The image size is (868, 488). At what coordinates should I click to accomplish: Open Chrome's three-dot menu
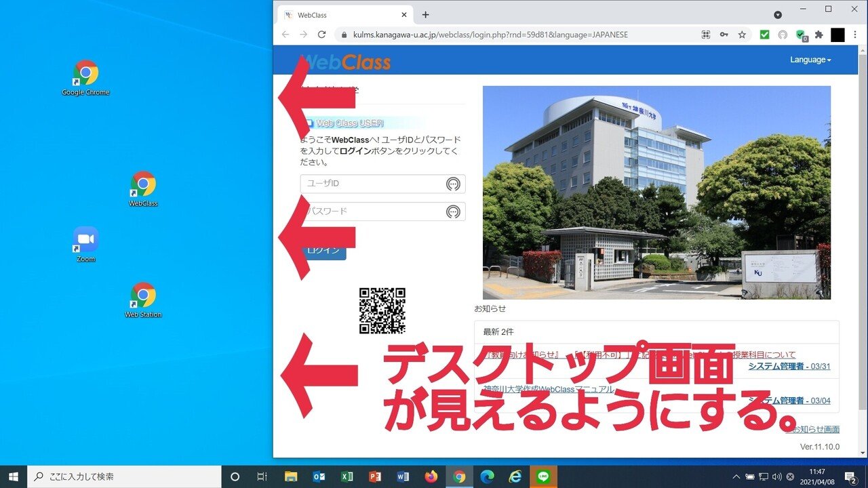[854, 35]
